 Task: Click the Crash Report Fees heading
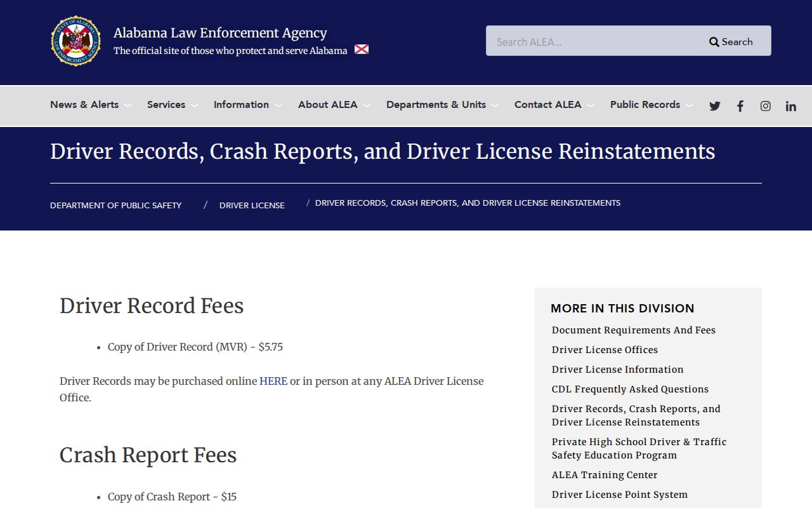(148, 455)
